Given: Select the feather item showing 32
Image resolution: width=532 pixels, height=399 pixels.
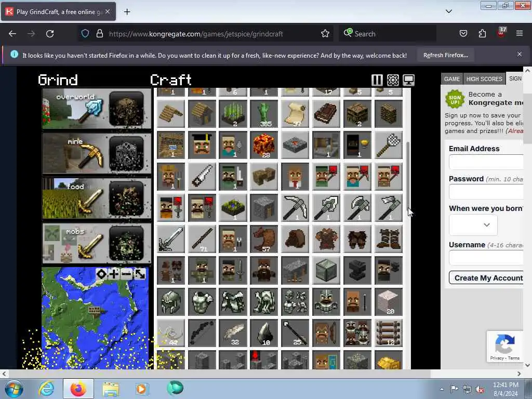Looking at the screenshot, I should pos(233,333).
